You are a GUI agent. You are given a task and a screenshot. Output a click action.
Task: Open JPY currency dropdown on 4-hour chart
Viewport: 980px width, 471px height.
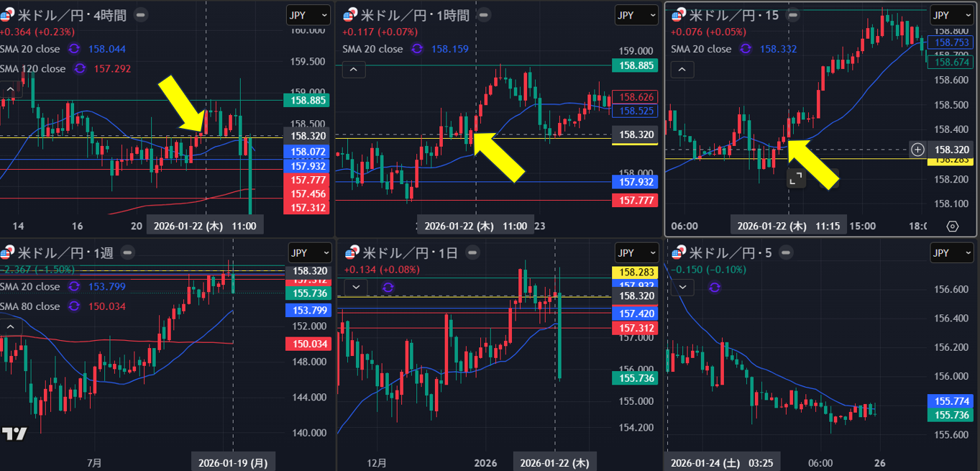[x=308, y=14]
